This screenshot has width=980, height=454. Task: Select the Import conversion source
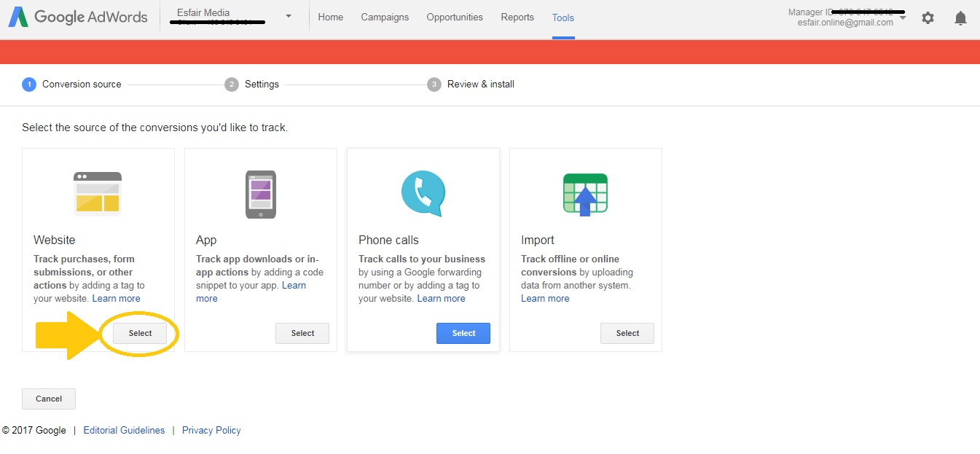627,333
